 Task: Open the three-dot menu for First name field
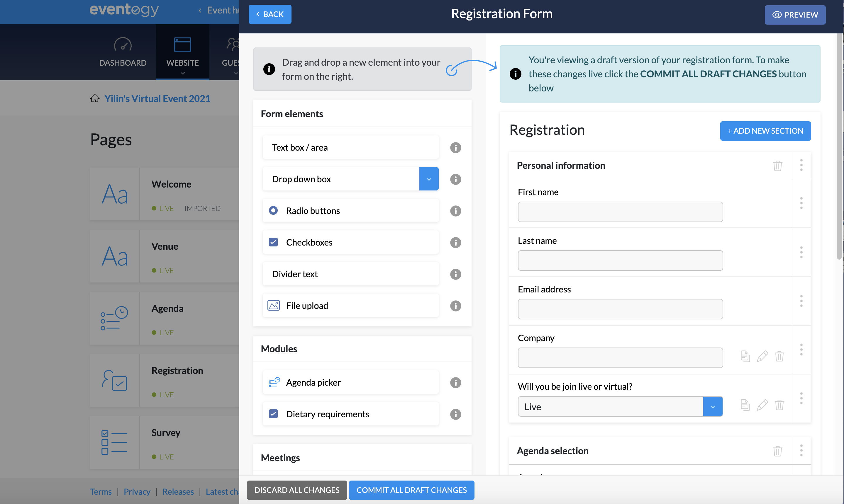[801, 203]
